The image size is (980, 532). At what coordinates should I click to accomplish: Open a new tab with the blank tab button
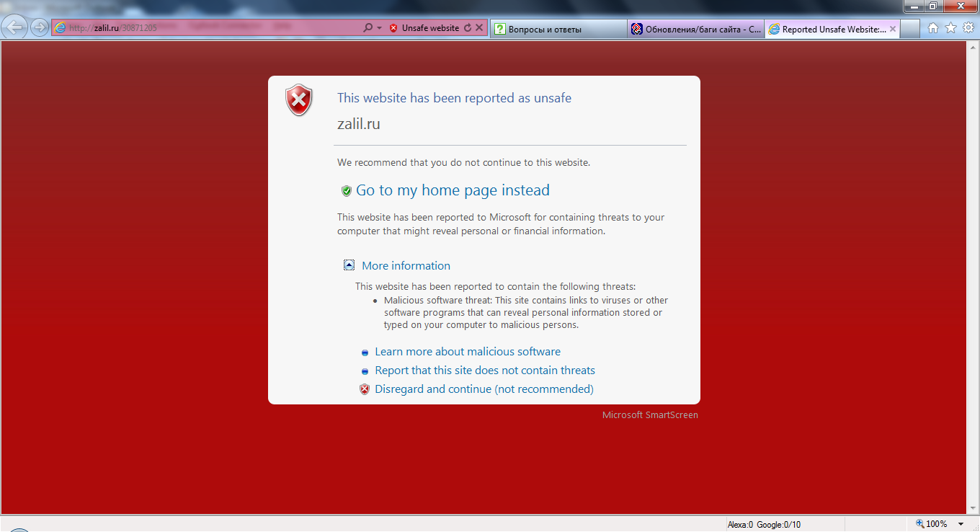911,29
